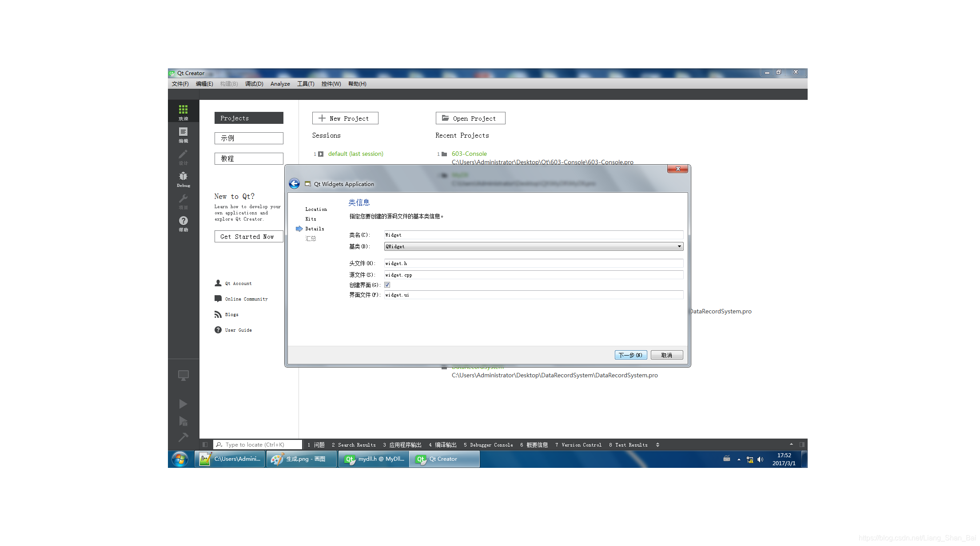Open the 编译输出 output tab
The image size is (980, 546).
442,445
